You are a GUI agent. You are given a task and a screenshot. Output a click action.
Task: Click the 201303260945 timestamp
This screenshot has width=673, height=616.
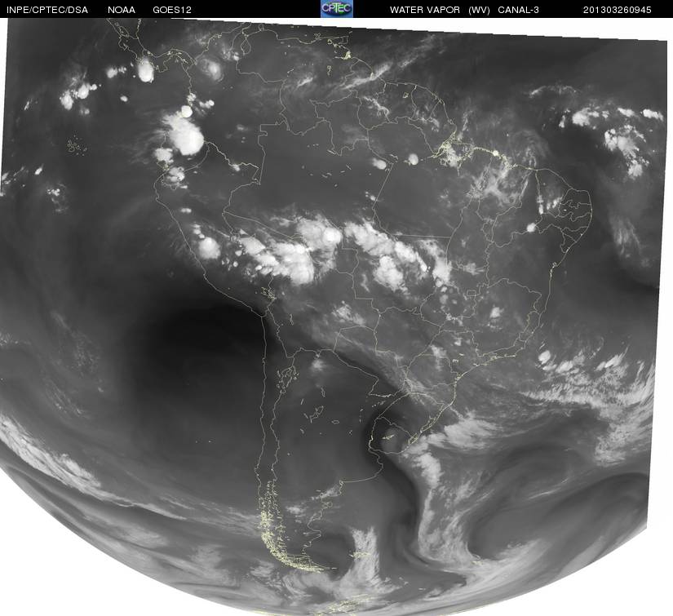[618, 10]
